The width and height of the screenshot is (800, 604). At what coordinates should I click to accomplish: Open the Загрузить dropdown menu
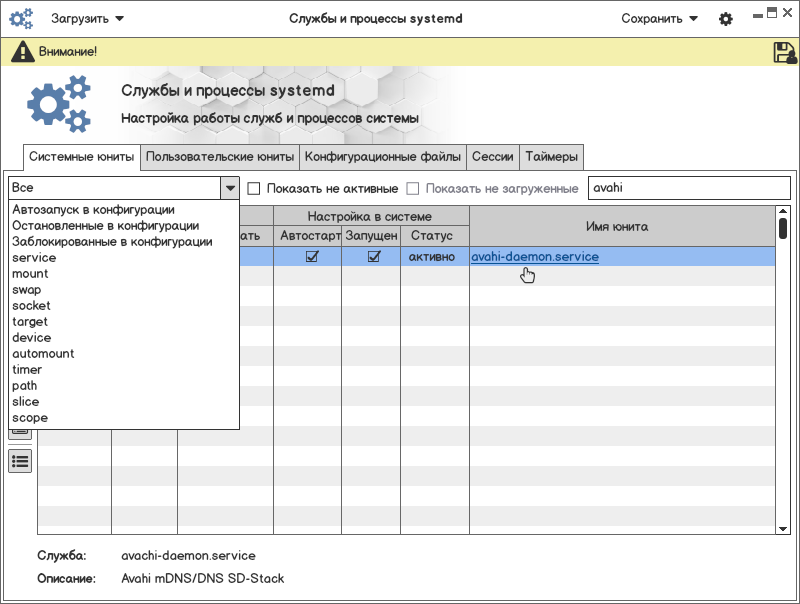point(87,19)
